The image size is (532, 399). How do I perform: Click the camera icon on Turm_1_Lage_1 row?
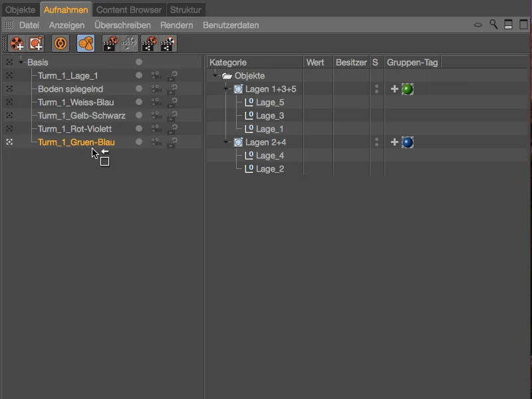[x=156, y=75]
